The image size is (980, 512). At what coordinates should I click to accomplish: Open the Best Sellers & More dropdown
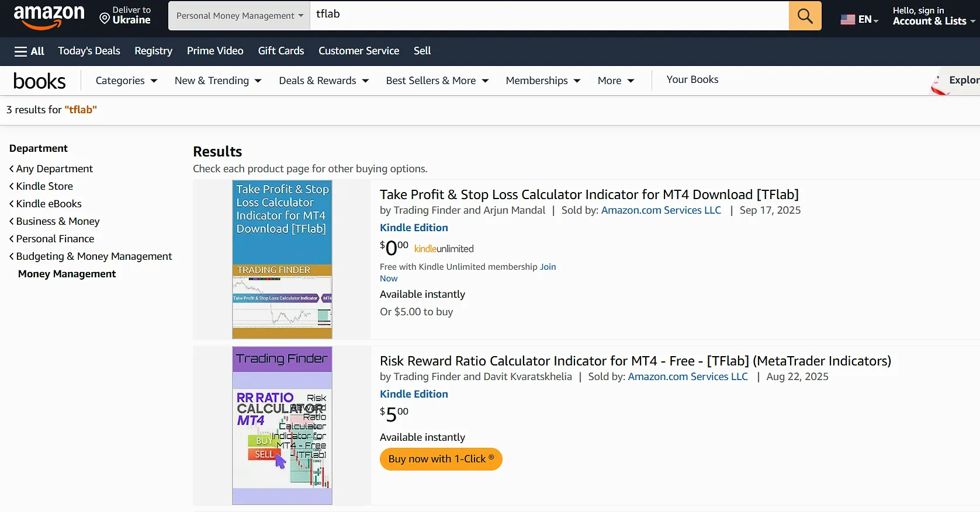click(x=437, y=81)
